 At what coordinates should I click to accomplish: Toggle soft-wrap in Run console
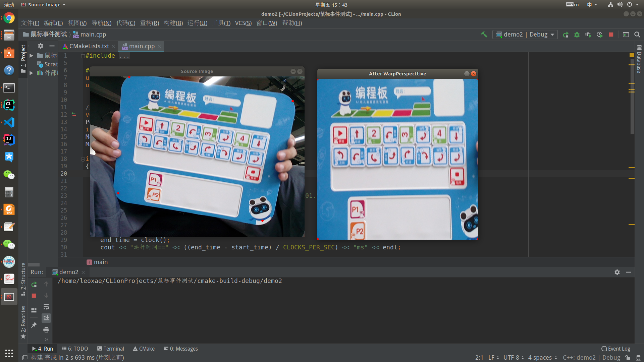46,307
